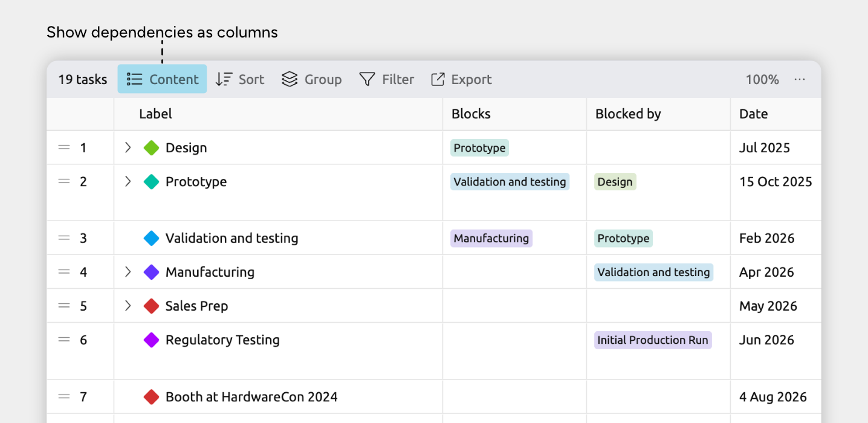868x423 pixels.
Task: Click the green diamond icon for Design
Action: click(x=151, y=147)
